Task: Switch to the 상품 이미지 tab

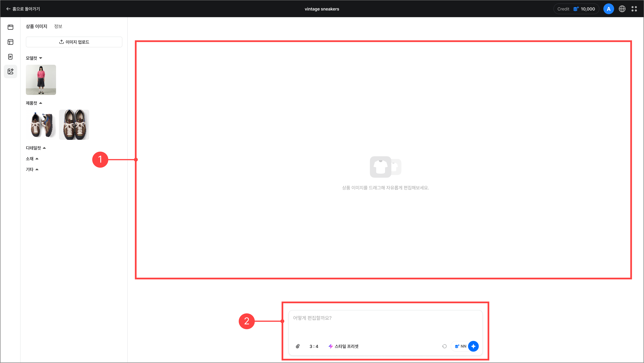Action: tap(37, 26)
